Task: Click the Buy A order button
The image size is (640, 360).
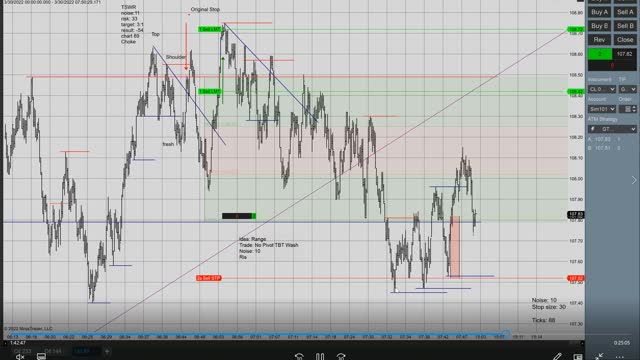Action: pyautogui.click(x=599, y=12)
